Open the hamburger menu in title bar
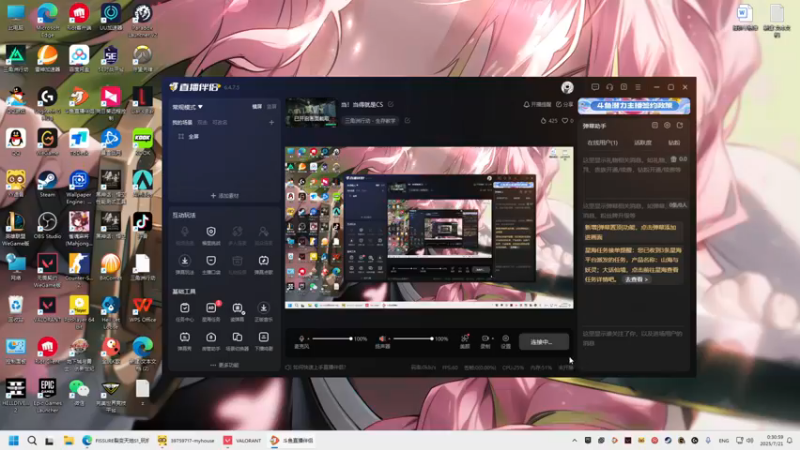 click(638, 87)
